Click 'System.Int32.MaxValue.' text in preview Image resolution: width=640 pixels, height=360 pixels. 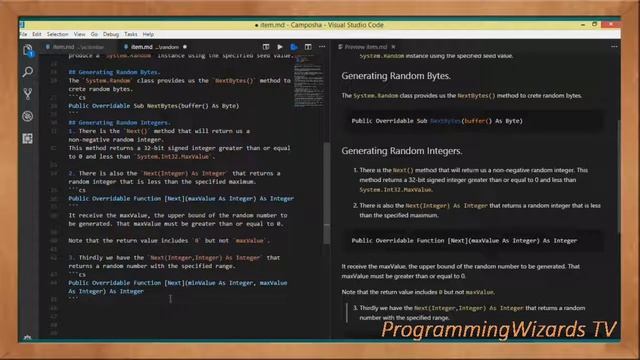pyautogui.click(x=396, y=190)
